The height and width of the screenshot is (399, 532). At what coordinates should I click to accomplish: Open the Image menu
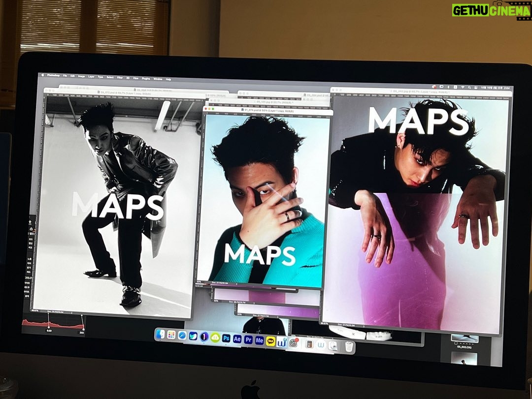click(x=81, y=76)
